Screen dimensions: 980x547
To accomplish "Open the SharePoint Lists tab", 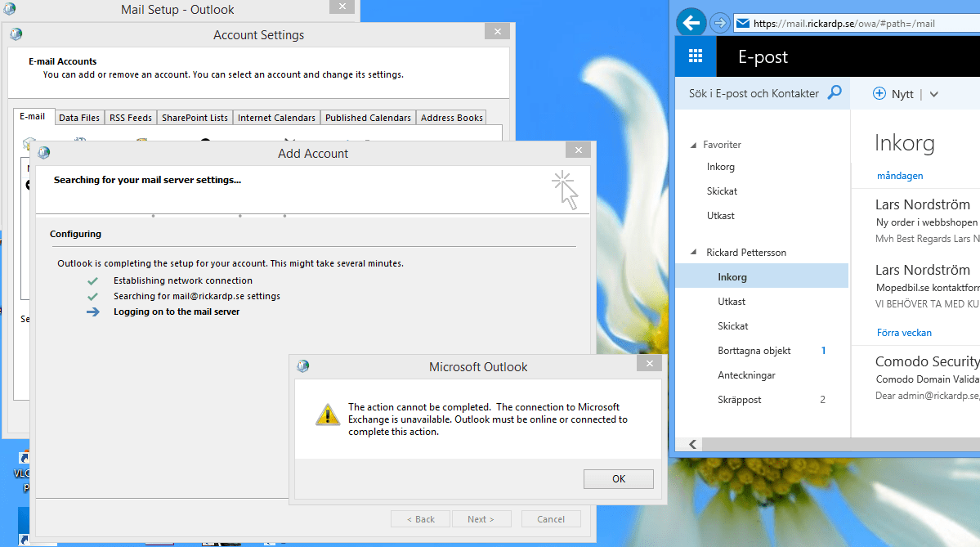I will (x=195, y=118).
